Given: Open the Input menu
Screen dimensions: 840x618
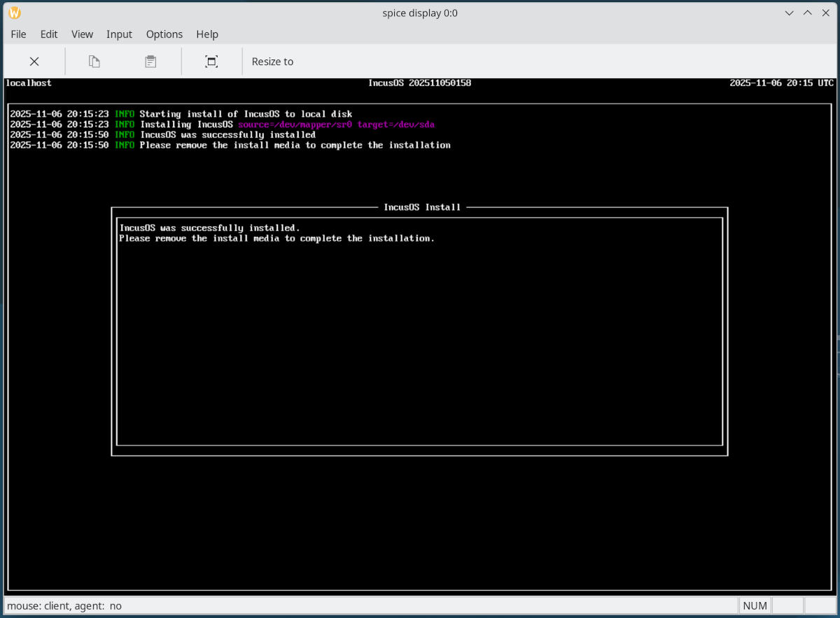Looking at the screenshot, I should pos(119,34).
